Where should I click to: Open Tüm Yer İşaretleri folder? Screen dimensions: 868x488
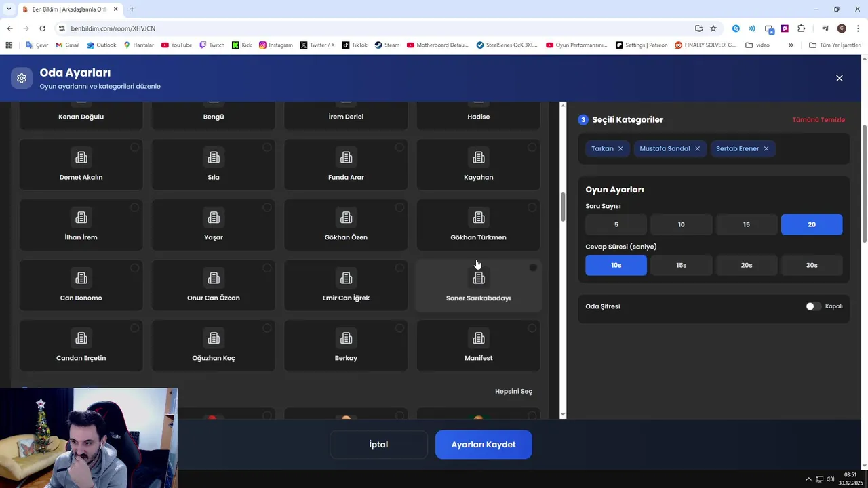tap(835, 45)
